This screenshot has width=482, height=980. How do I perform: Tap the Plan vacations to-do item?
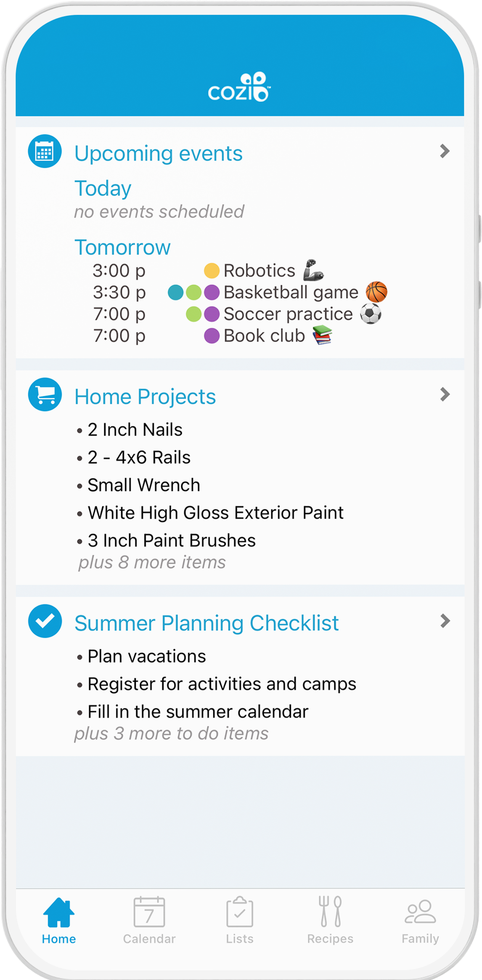pyautogui.click(x=147, y=656)
